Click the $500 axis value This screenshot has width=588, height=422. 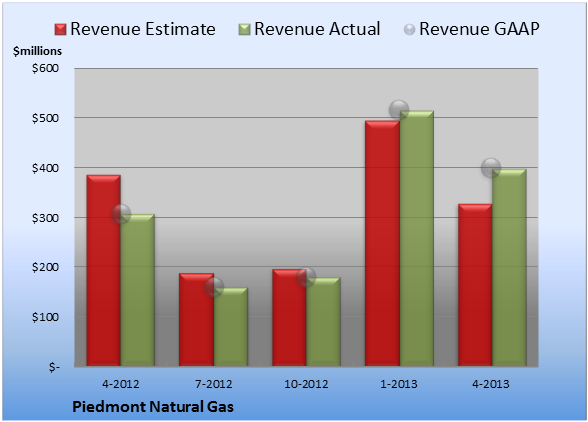[45, 118]
